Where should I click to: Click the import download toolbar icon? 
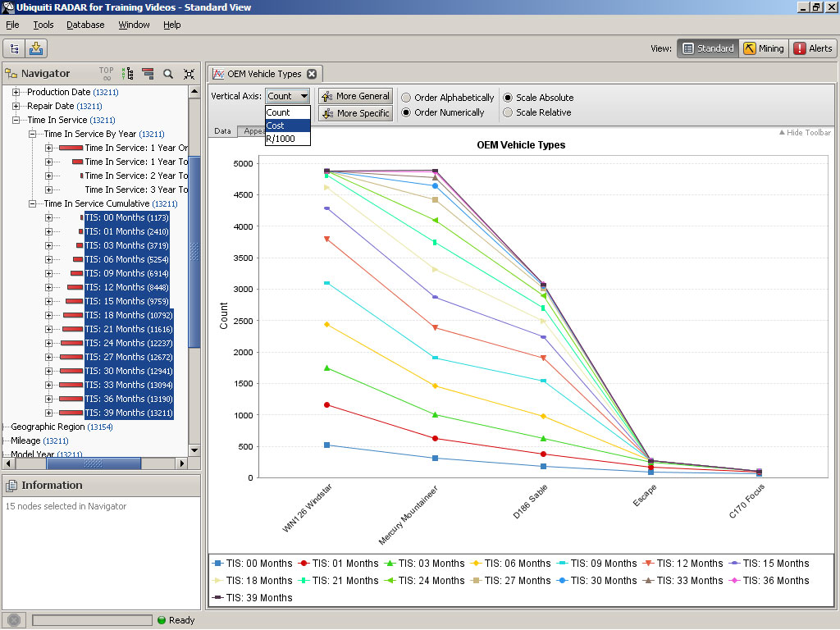point(36,48)
